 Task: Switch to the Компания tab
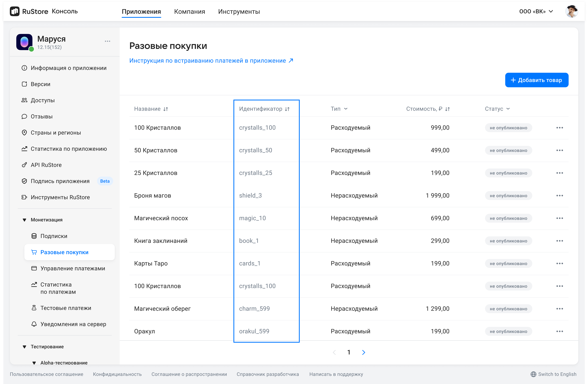(x=189, y=12)
